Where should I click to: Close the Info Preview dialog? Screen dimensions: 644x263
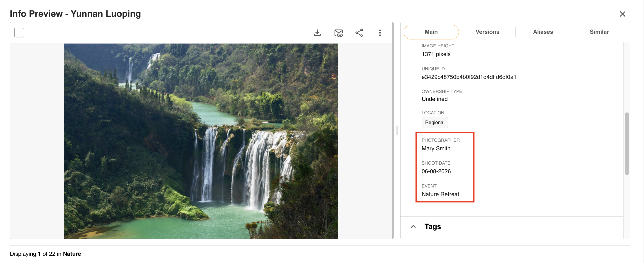(622, 14)
